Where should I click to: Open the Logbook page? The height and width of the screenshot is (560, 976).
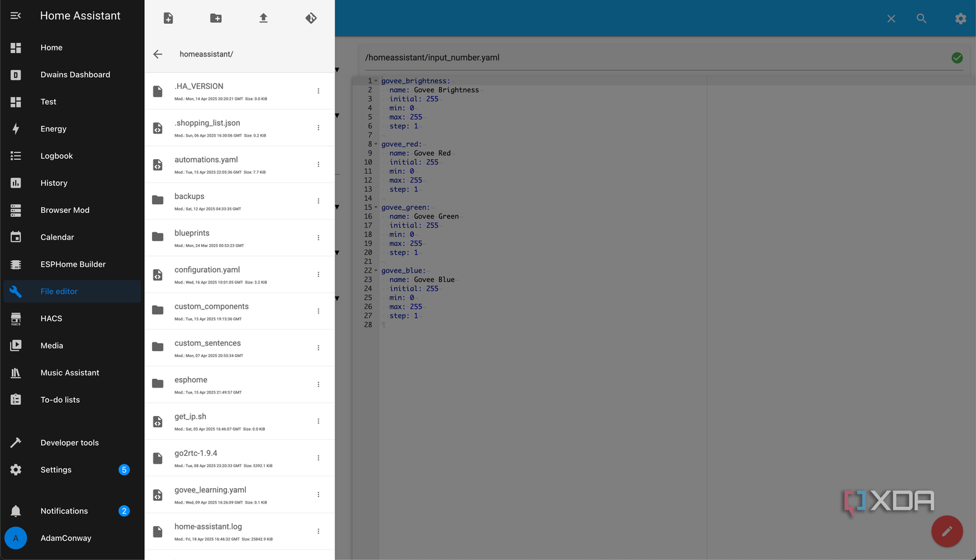tap(72, 156)
